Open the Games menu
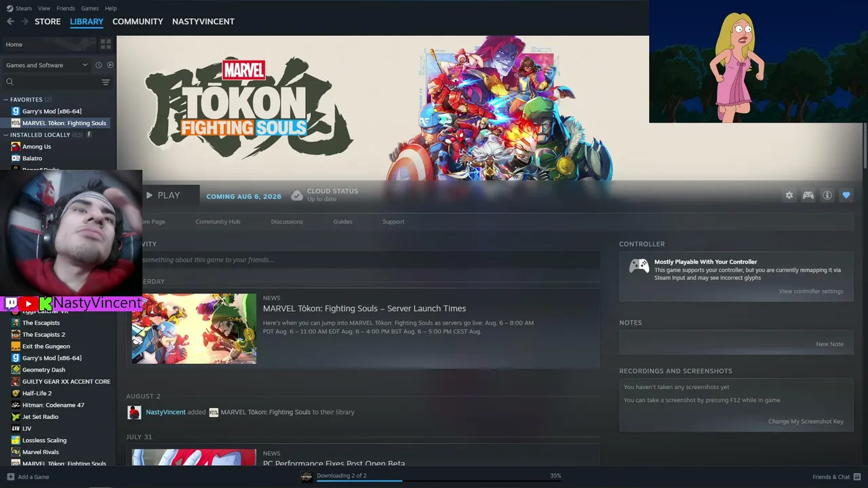The image size is (868, 488). [x=90, y=8]
